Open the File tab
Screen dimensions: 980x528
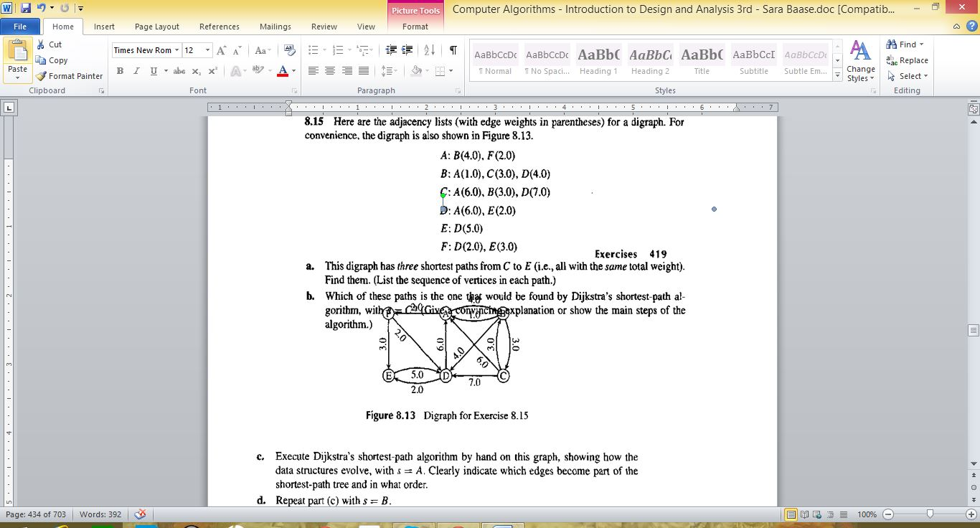click(20, 27)
